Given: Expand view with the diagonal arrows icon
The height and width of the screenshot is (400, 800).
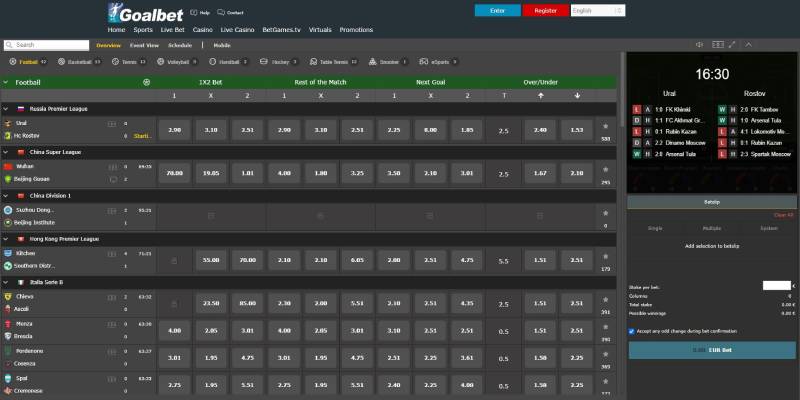Looking at the screenshot, I should 732,45.
